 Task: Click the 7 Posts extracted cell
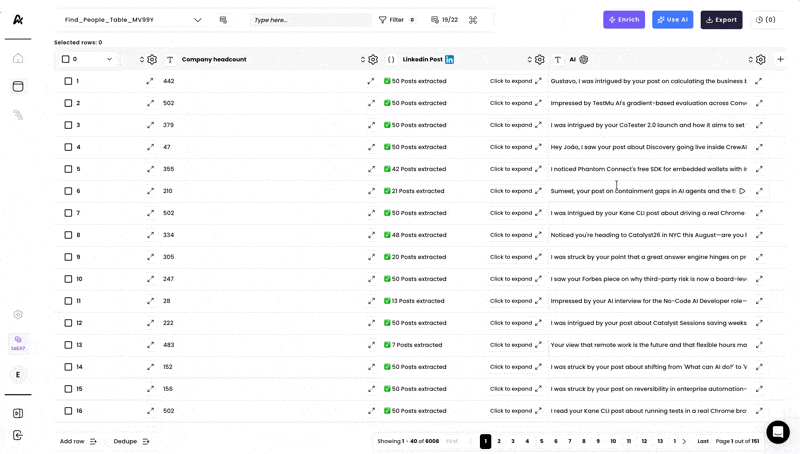pos(413,345)
